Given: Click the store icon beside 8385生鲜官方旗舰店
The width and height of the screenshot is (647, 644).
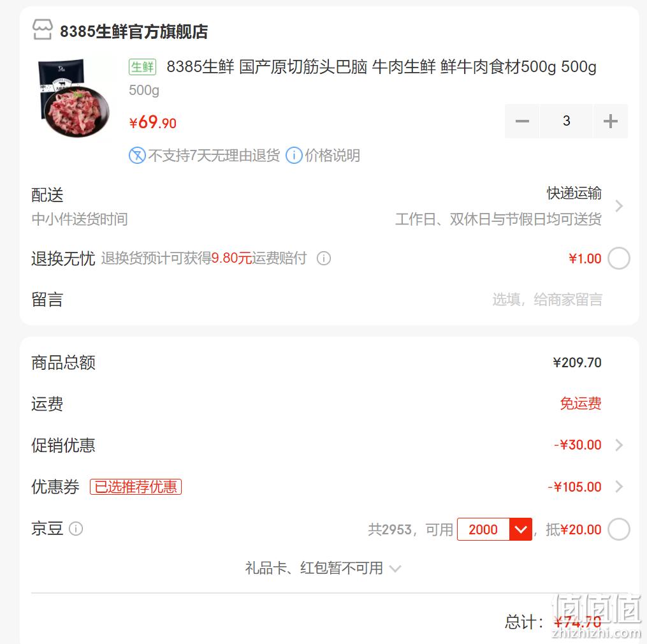Looking at the screenshot, I should click(43, 30).
